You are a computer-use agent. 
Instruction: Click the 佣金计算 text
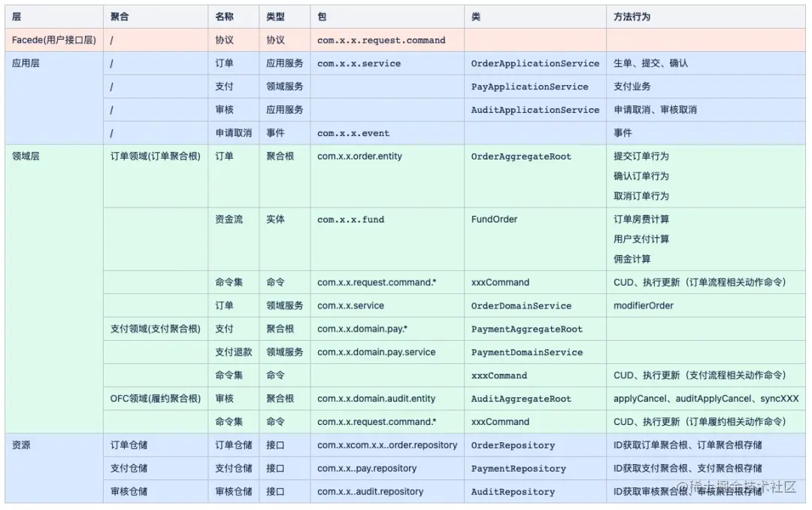coord(632,260)
